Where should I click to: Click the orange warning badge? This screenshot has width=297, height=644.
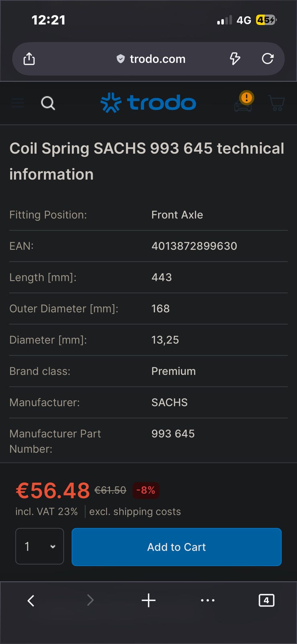(246, 97)
